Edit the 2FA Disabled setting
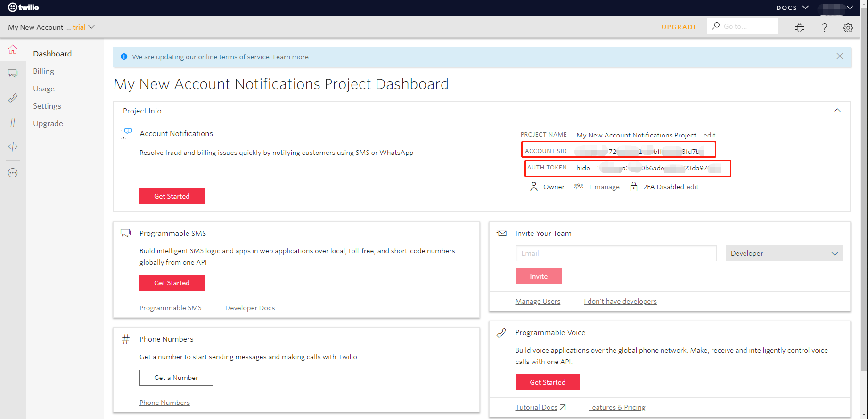The image size is (868, 419). [692, 187]
